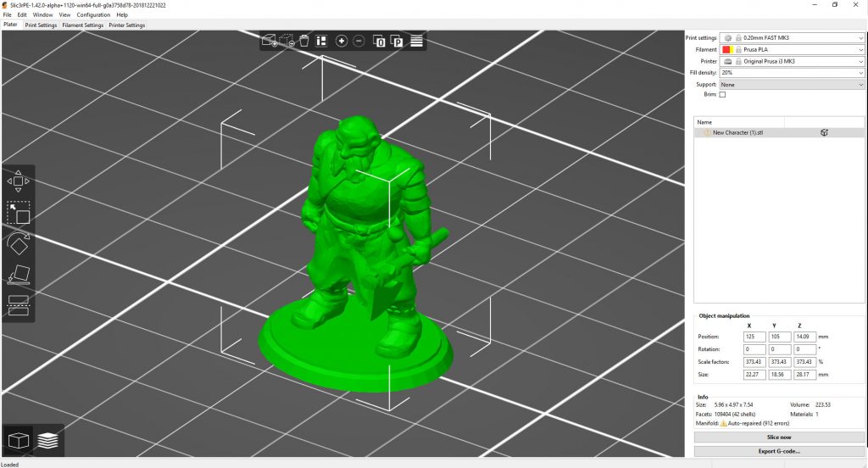Screen dimensions: 868x468
Task: Select the Cut tool in left toolbar
Action: tap(19, 305)
